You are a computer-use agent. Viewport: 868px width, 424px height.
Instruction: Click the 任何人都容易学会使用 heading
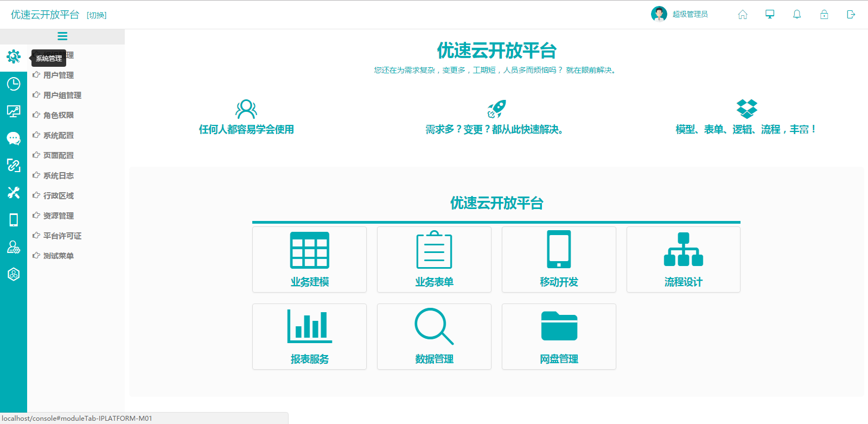point(246,129)
